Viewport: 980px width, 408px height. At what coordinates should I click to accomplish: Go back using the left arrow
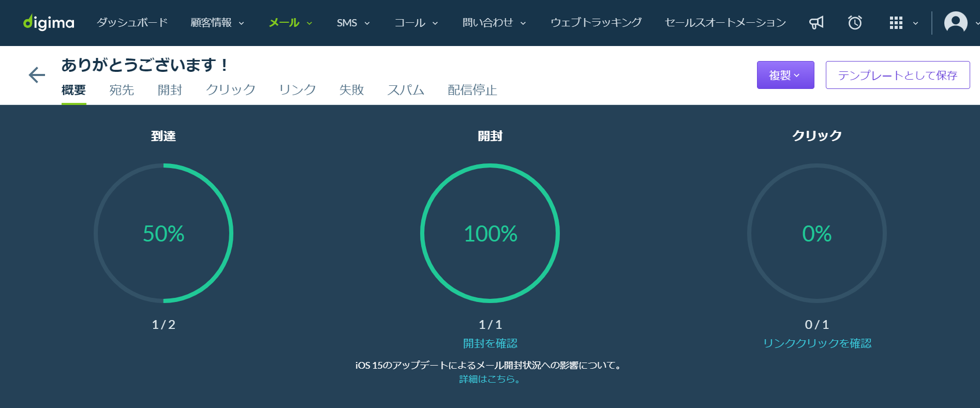click(37, 75)
